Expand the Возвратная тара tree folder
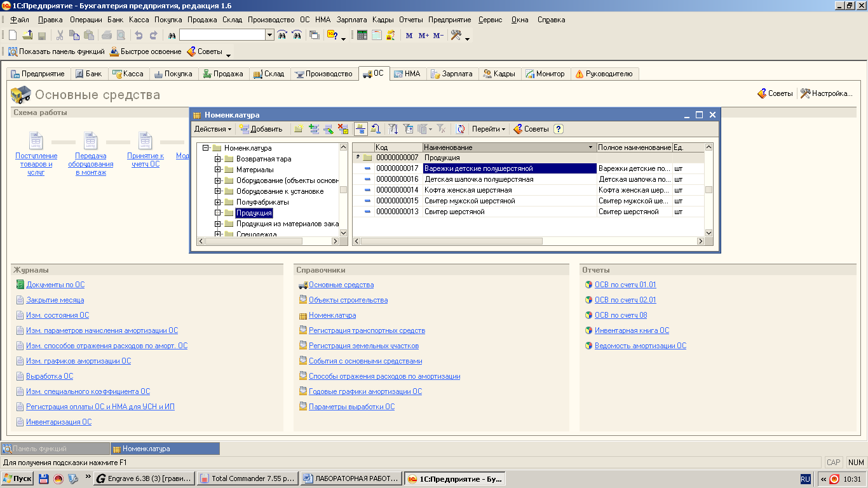Screen dimensions: 868x488 click(217, 159)
